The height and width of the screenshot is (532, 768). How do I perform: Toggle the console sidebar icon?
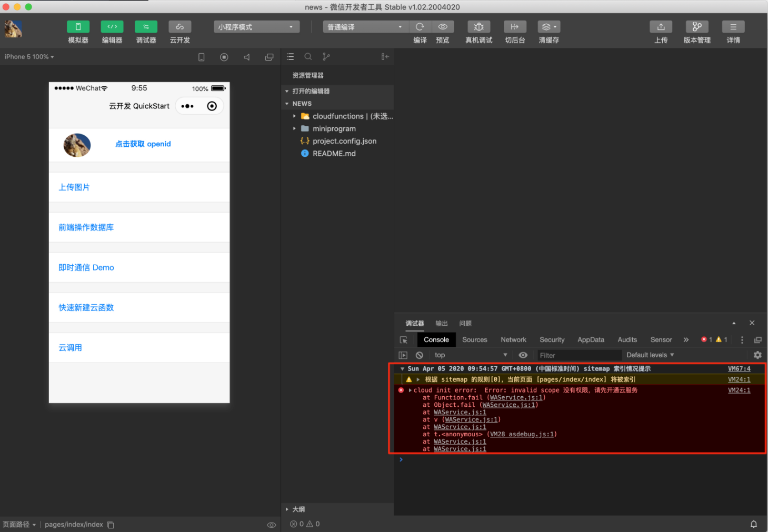coord(403,355)
